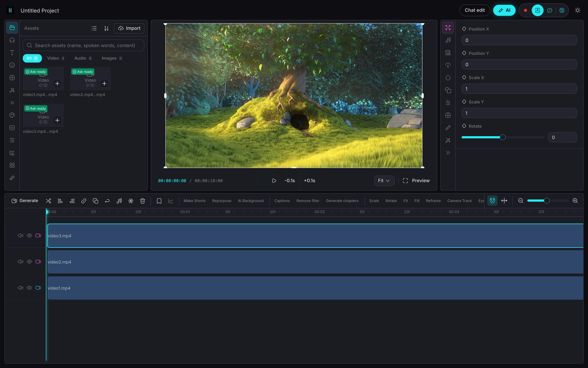This screenshot has width=588, height=368.
Task: Select the All assets filter tab
Action: coord(32,58)
